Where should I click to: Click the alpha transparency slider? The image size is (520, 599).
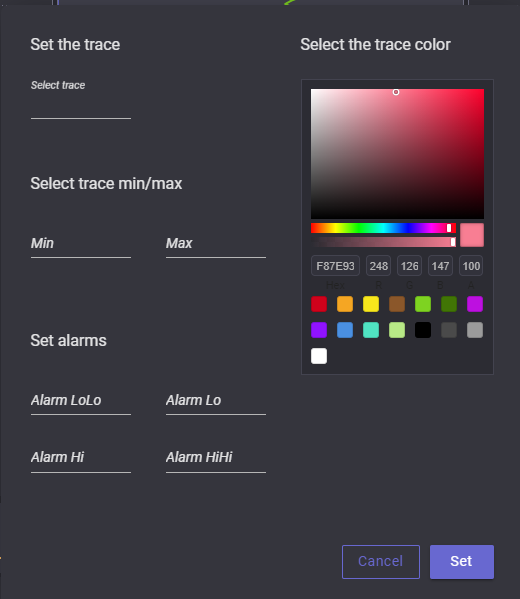(x=383, y=242)
